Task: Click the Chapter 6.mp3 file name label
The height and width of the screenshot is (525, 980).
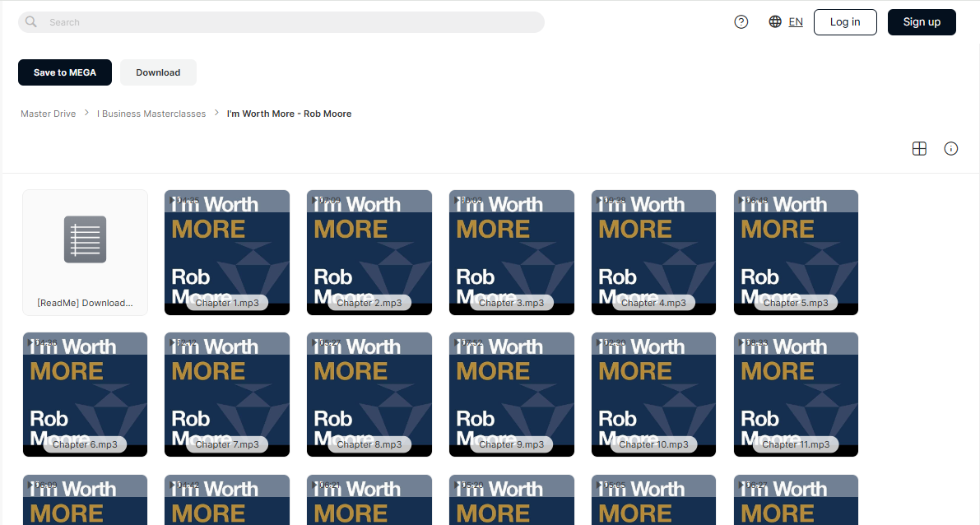Action: click(x=85, y=445)
